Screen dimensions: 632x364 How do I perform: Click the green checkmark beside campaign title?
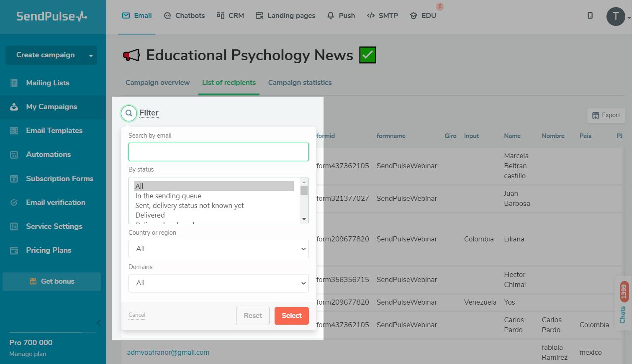click(x=367, y=55)
